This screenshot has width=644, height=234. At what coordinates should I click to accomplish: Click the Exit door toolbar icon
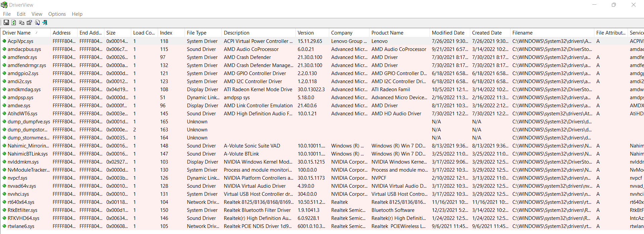point(45,22)
